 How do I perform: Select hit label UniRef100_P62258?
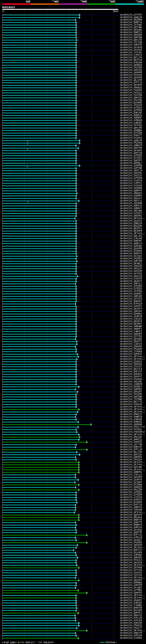[x=131, y=490]
